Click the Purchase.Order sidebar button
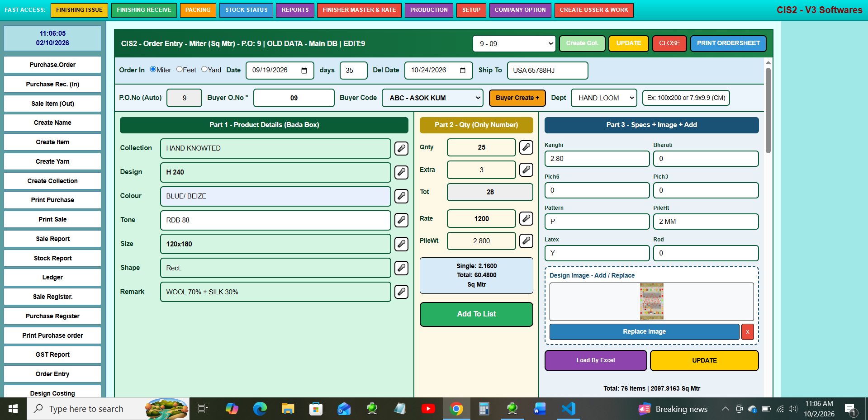The height and width of the screenshot is (420, 868). tap(52, 65)
